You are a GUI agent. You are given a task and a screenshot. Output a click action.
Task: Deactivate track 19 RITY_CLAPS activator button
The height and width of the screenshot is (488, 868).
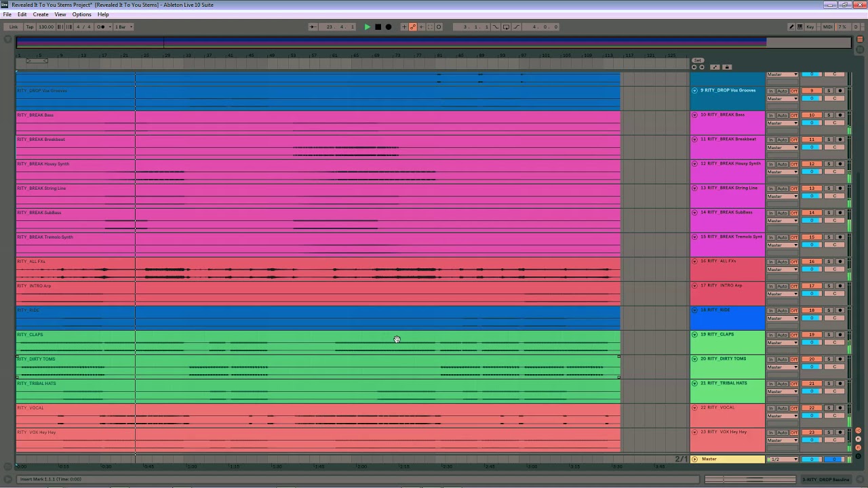[812, 335]
